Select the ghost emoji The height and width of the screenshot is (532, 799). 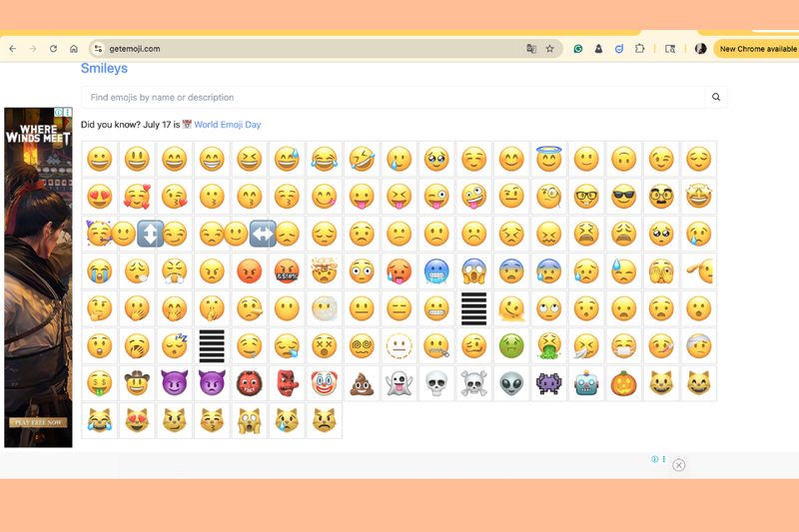[399, 383]
